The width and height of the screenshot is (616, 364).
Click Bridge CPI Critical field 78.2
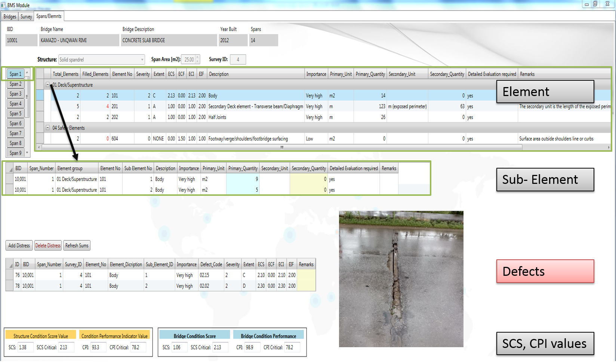coord(292,348)
